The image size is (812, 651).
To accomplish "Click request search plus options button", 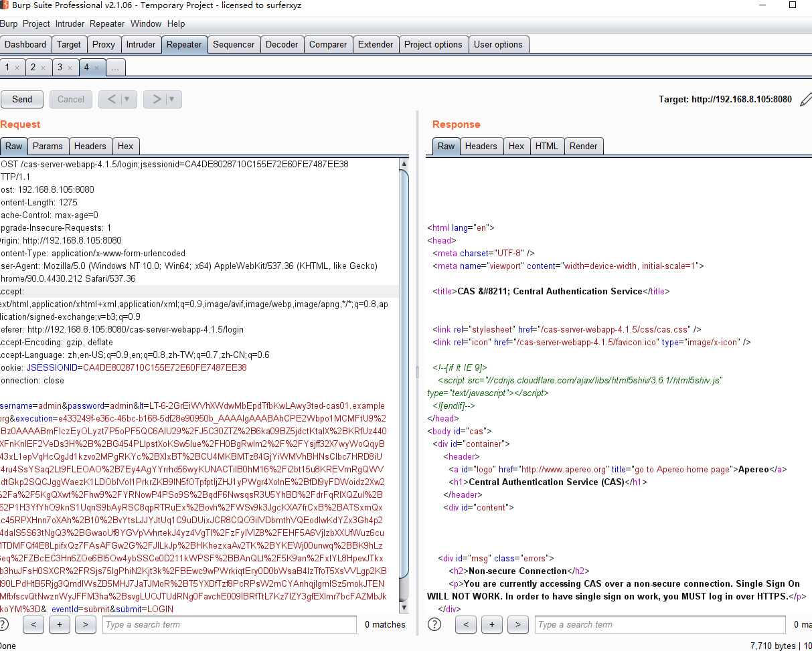I will (x=59, y=624).
